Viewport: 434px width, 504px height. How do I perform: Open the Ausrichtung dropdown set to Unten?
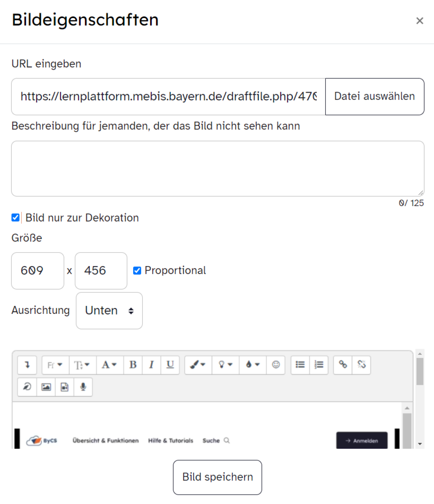(109, 311)
